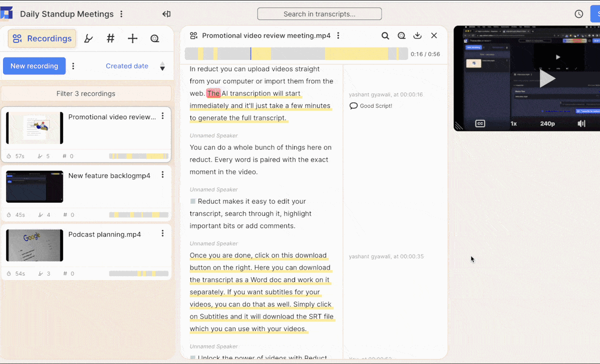The image size is (600, 364).
Task: Click the Search in transcripts field
Action: tap(319, 14)
